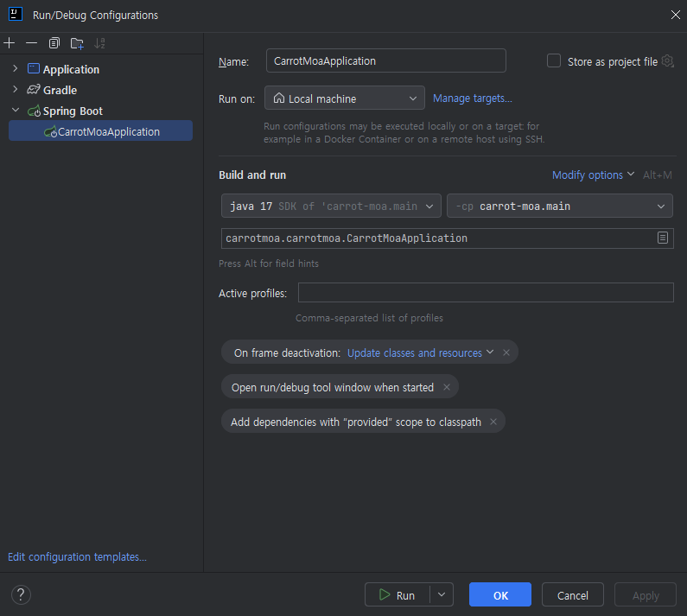Screen dimensions: 687x616
Task: Confirm with the OK button
Action: [500, 595]
